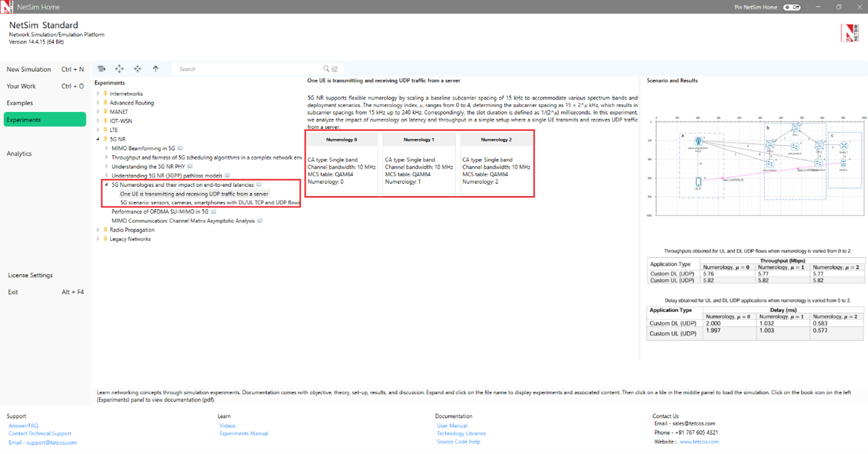
Task: Collapse the 5G NR tree node
Action: click(x=98, y=139)
